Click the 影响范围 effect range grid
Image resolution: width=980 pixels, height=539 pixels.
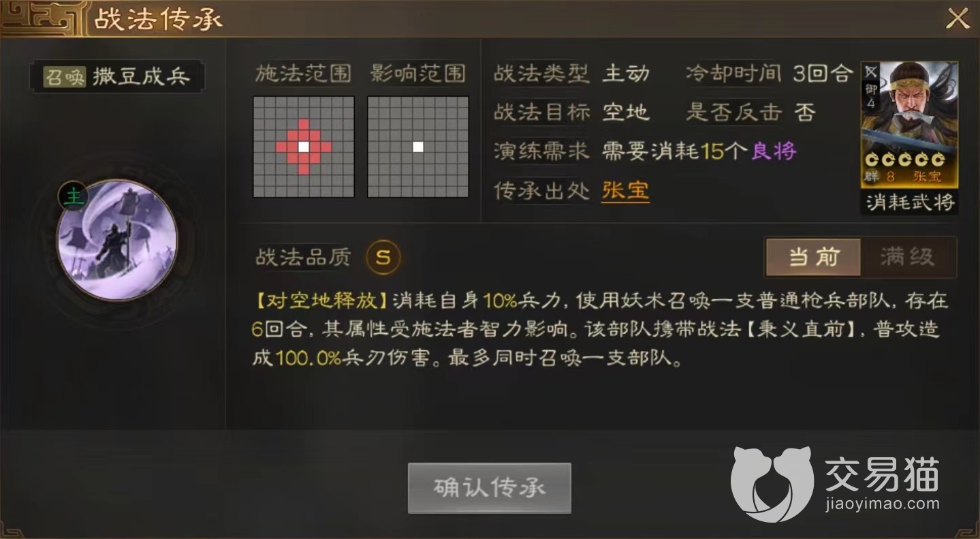point(418,147)
